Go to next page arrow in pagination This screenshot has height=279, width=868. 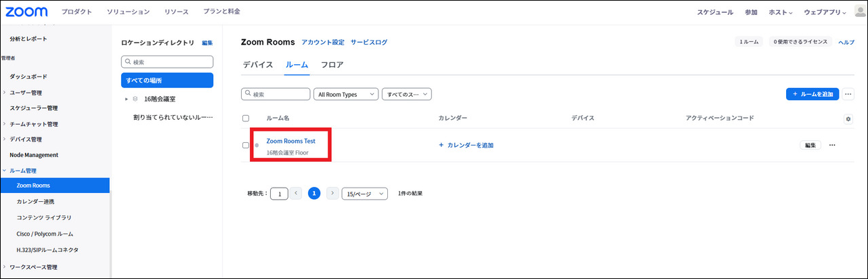[332, 193]
